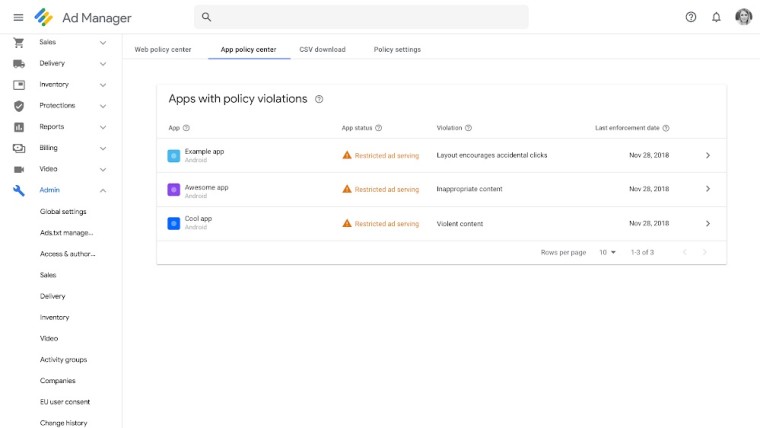The image size is (760, 428).
Task: Switch to the Web policy center tab
Action: tap(163, 49)
